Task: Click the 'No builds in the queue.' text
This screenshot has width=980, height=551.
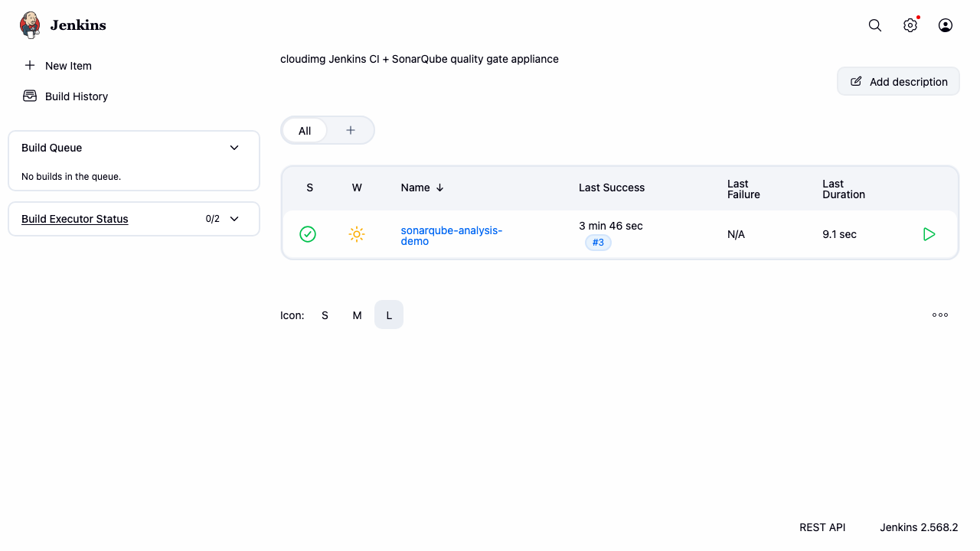Action: [x=71, y=177]
